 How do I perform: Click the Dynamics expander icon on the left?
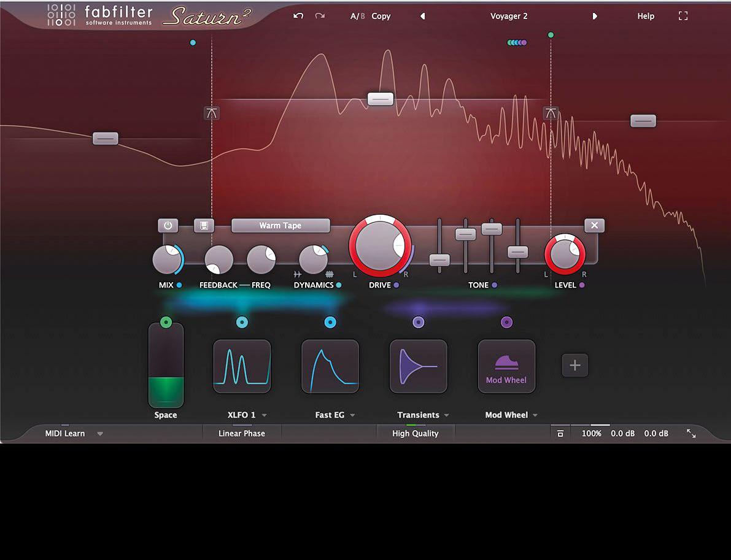[298, 274]
